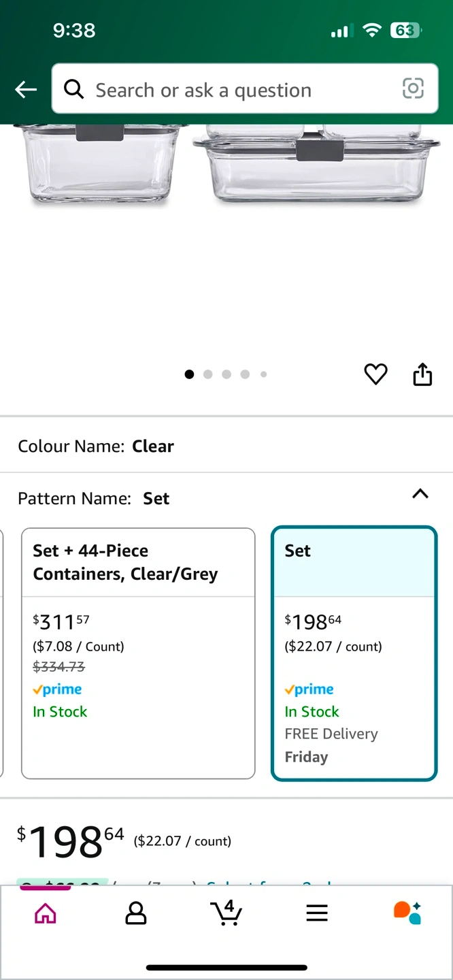Launch the Rufus AI assistant icon

pyautogui.click(x=407, y=913)
